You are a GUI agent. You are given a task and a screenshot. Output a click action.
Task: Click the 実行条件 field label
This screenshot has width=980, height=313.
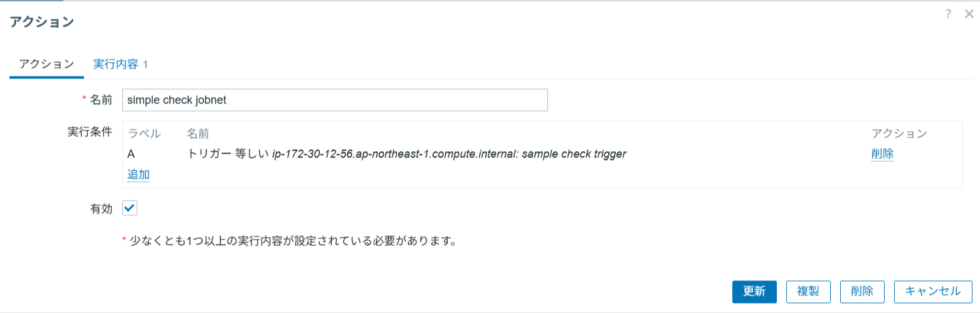click(x=90, y=132)
